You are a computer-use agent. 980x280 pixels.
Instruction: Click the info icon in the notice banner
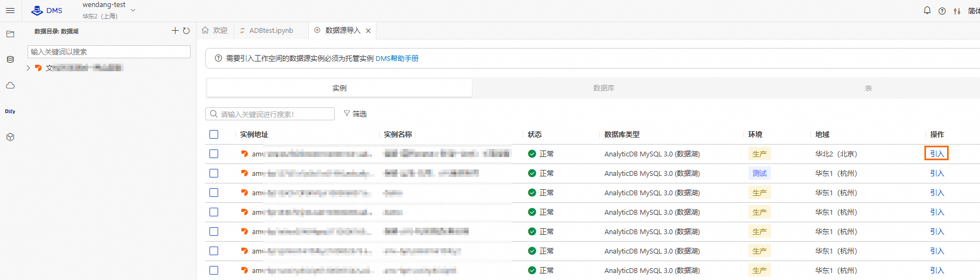click(x=218, y=58)
